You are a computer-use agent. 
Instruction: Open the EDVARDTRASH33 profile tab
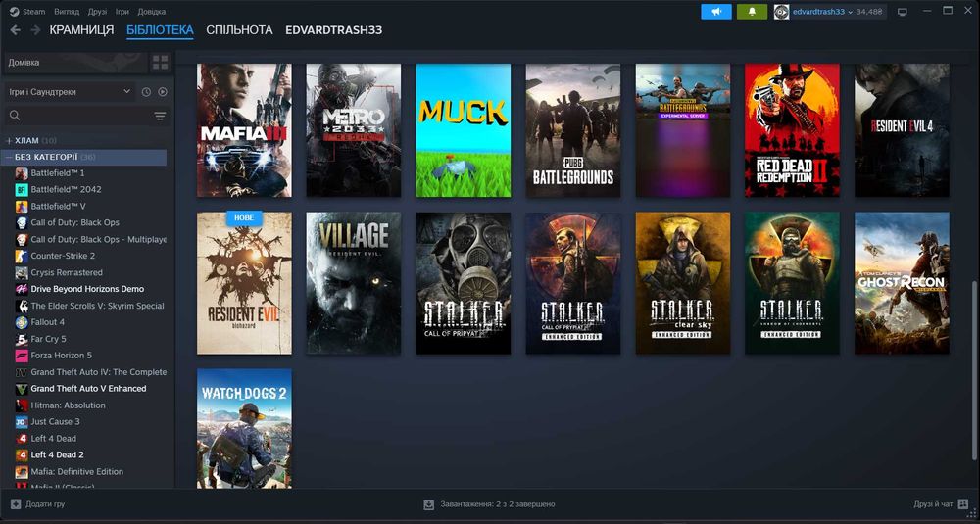pos(334,30)
